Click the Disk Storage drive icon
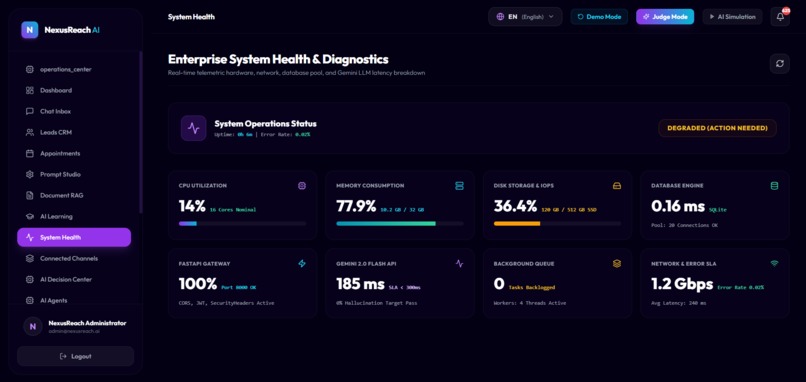This screenshot has width=806, height=382. pos(617,186)
